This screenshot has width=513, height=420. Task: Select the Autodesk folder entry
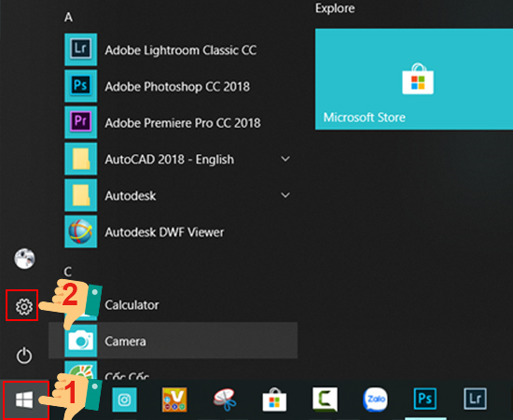tap(173, 195)
